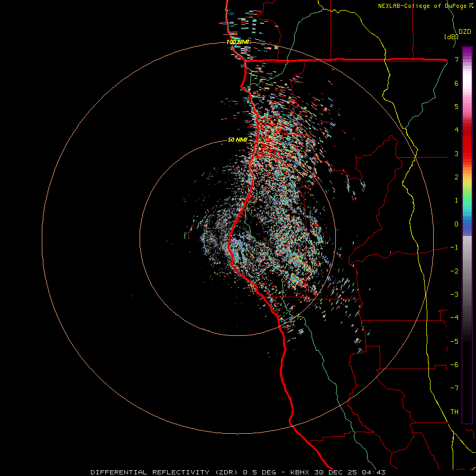Click the scale value 3
The width and height of the screenshot is (476, 476).
point(456,153)
